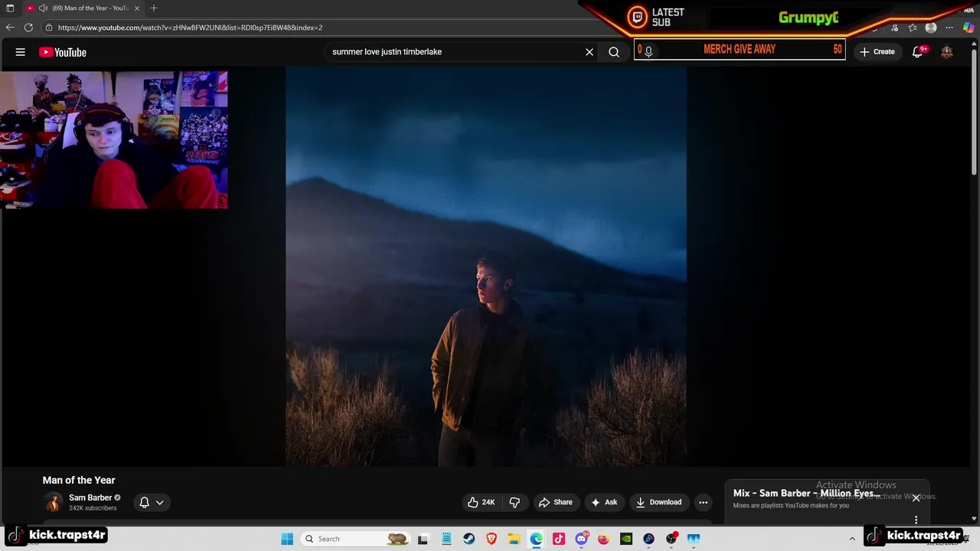Close the Mix Sam Barber playlist panel
Viewport: 980px width, 551px height.
tap(916, 497)
